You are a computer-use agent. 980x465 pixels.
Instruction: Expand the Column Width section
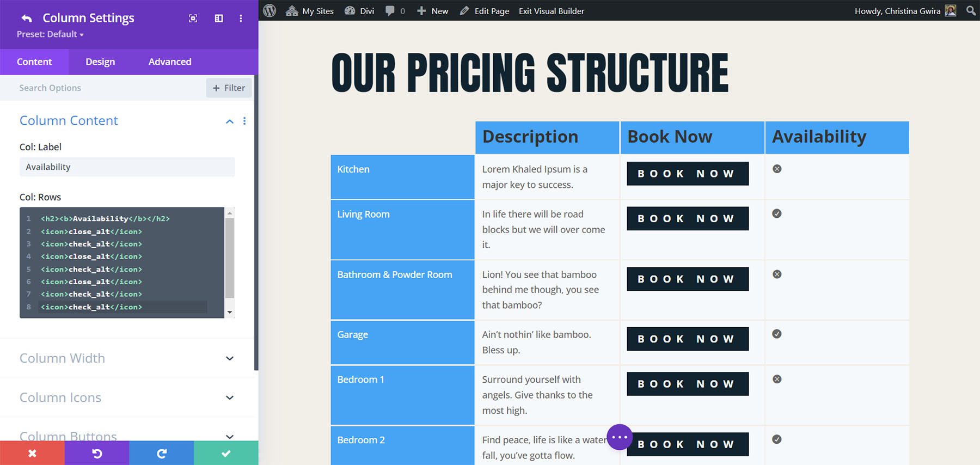coord(229,358)
